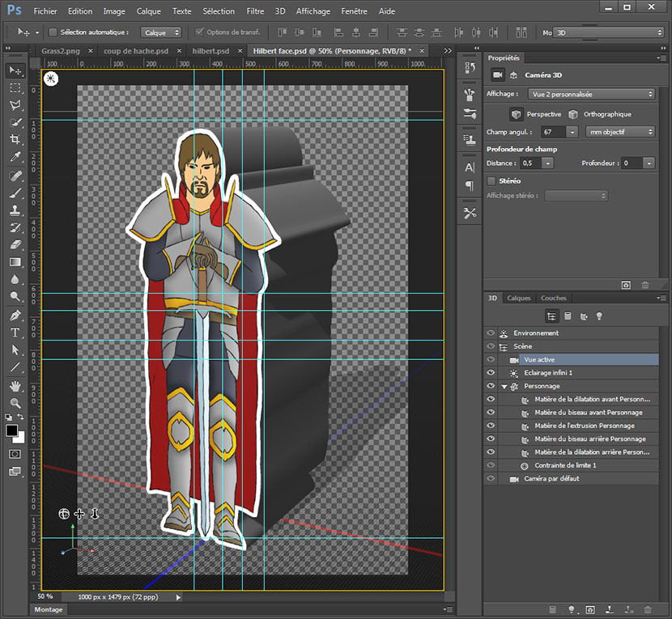The height and width of the screenshot is (619, 672).
Task: Select the Zoom tool
Action: pos(15,403)
